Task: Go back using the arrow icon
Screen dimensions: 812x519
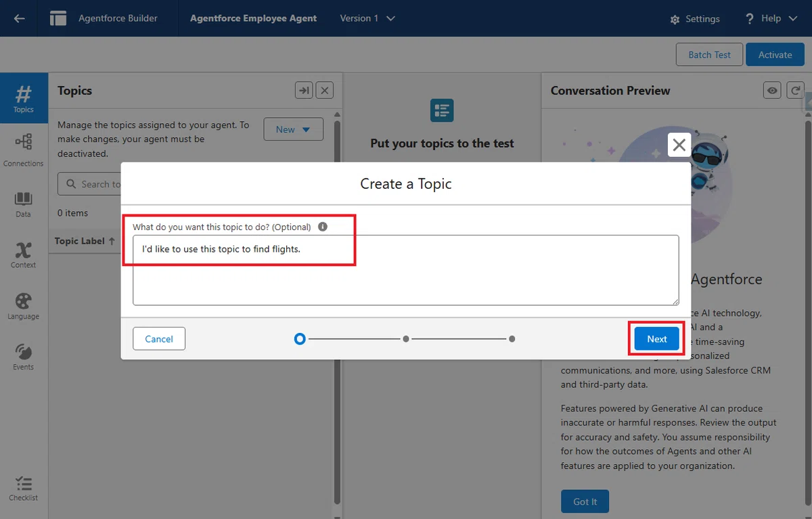Action: click(19, 18)
